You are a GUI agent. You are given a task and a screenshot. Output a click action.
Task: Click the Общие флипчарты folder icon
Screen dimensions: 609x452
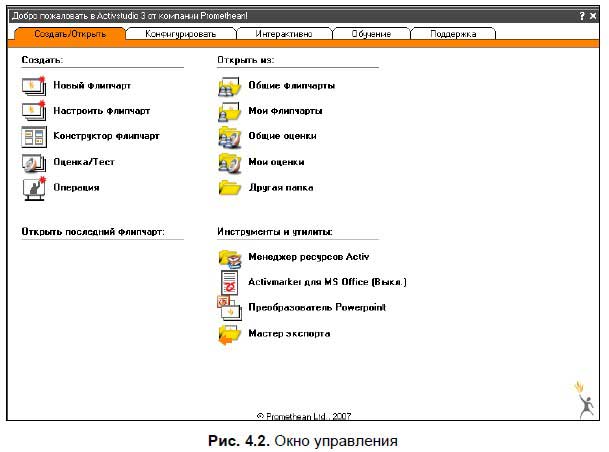coord(230,86)
